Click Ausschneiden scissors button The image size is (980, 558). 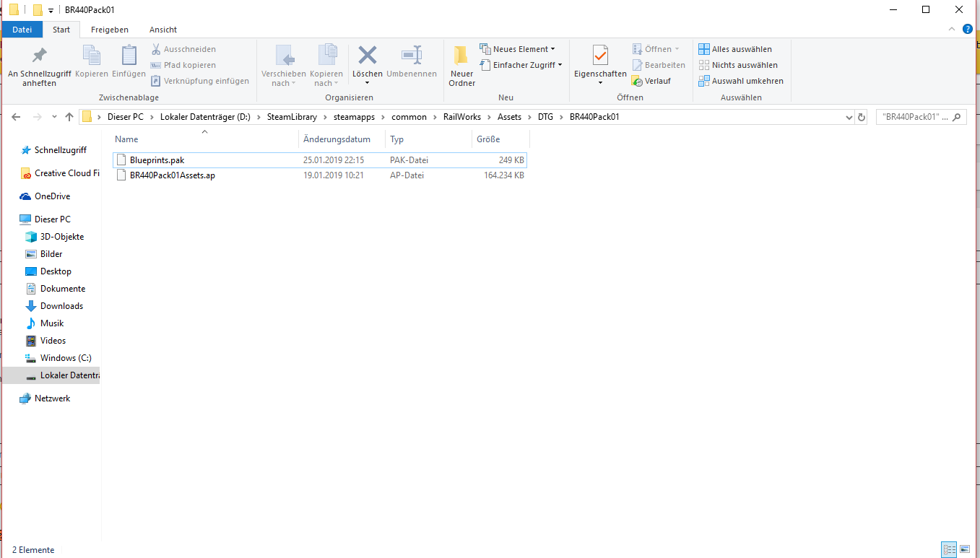pos(184,49)
